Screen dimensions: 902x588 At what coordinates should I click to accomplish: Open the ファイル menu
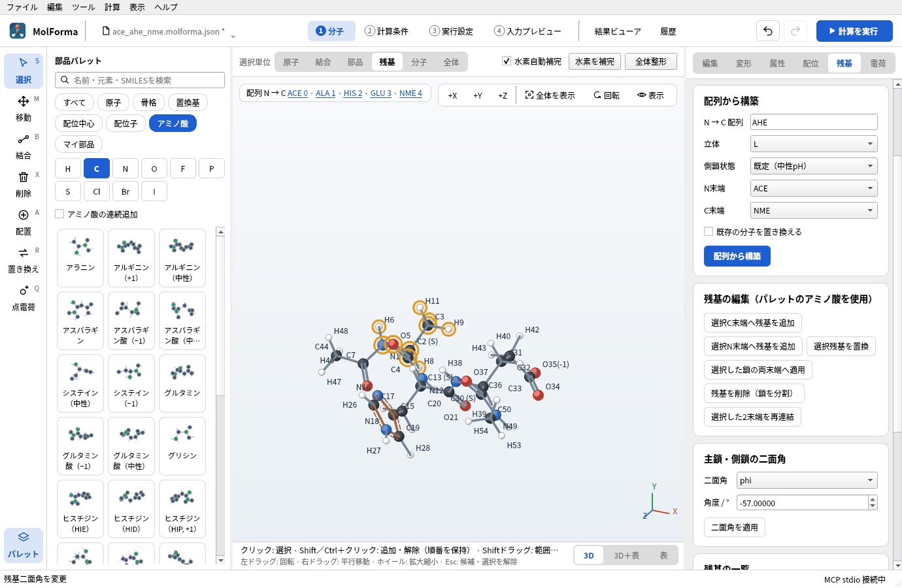pos(22,7)
